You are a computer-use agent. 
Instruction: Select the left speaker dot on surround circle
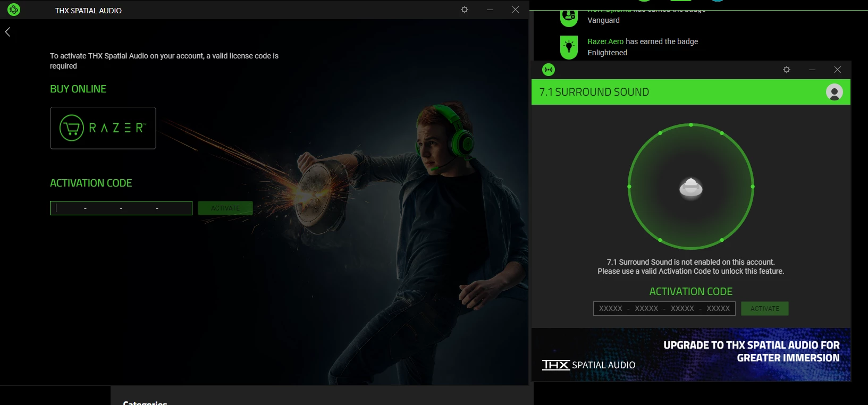(x=629, y=187)
